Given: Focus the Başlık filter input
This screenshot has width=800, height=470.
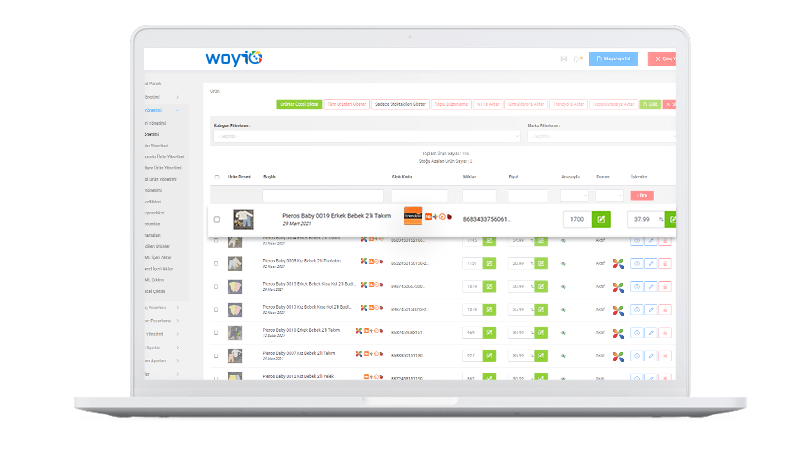Looking at the screenshot, I should 323,195.
